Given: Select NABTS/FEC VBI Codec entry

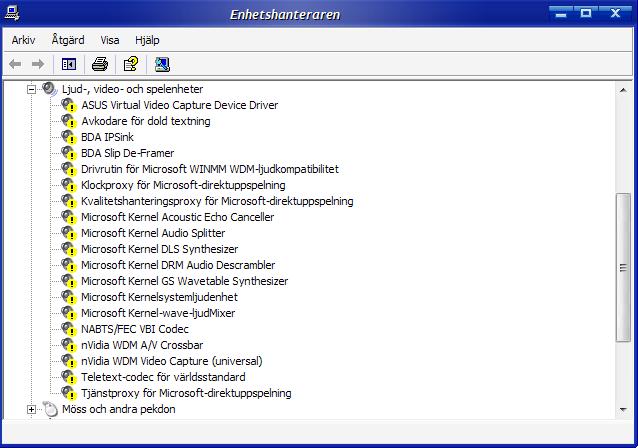Looking at the screenshot, I should click(x=135, y=329).
